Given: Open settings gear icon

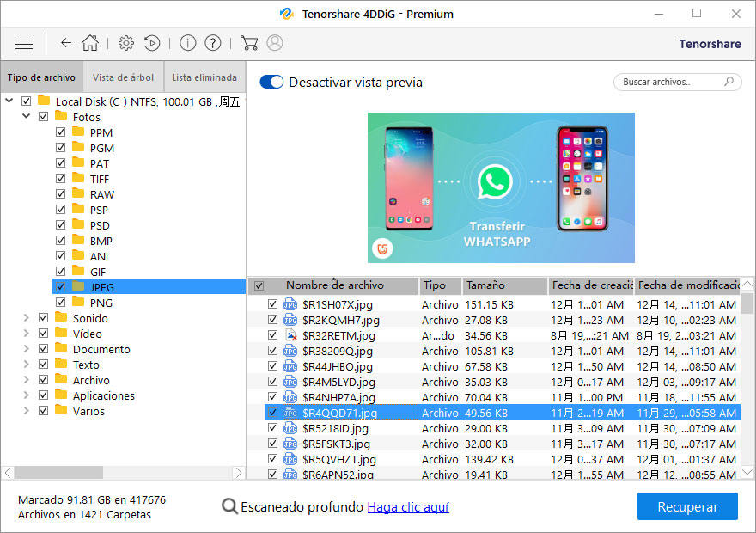Looking at the screenshot, I should (126, 43).
